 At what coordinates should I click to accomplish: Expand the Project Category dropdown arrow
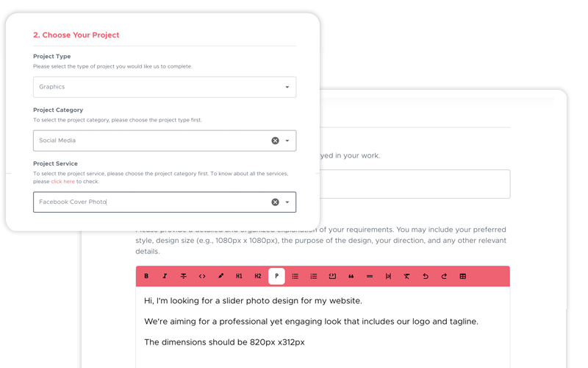[287, 141]
